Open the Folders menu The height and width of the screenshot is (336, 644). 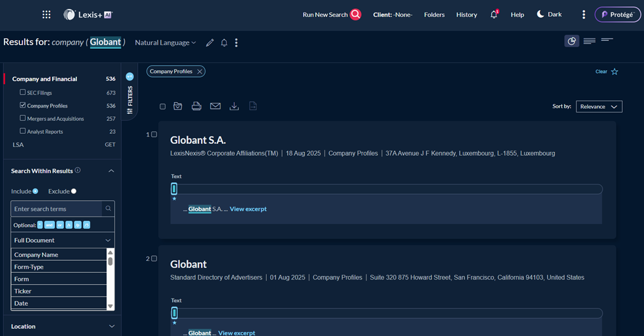(x=434, y=14)
